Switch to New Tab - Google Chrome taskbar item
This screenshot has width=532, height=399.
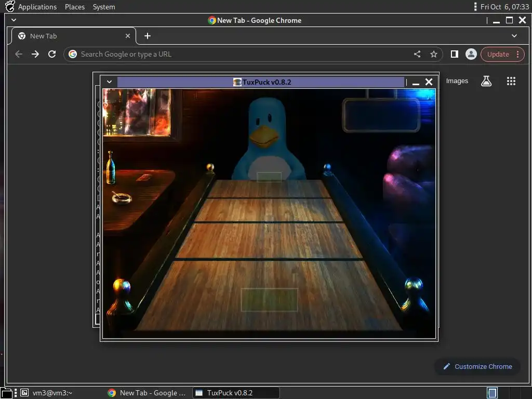coord(147,393)
